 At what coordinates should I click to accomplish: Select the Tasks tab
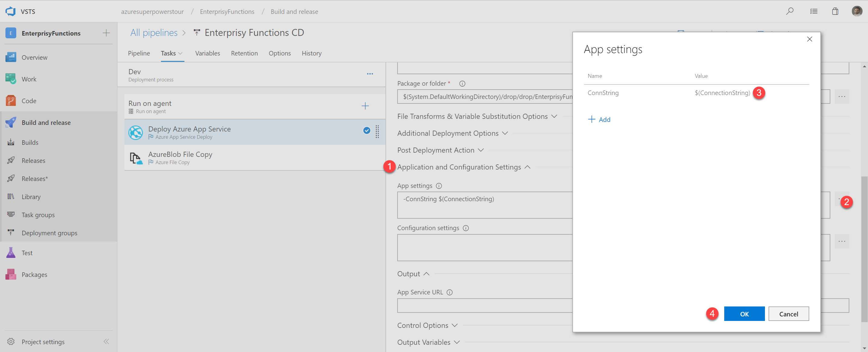coord(168,53)
